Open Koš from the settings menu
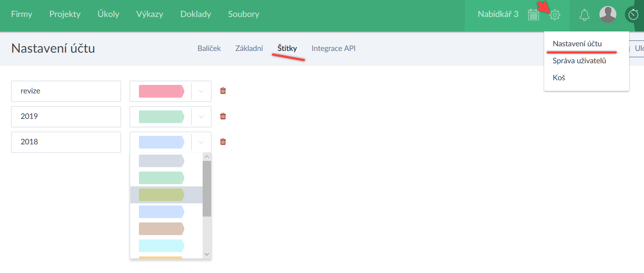Screen dimensions: 644x273 click(559, 78)
